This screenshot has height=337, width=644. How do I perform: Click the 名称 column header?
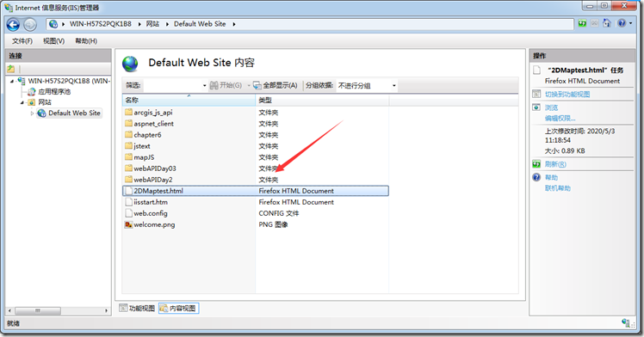coord(189,100)
